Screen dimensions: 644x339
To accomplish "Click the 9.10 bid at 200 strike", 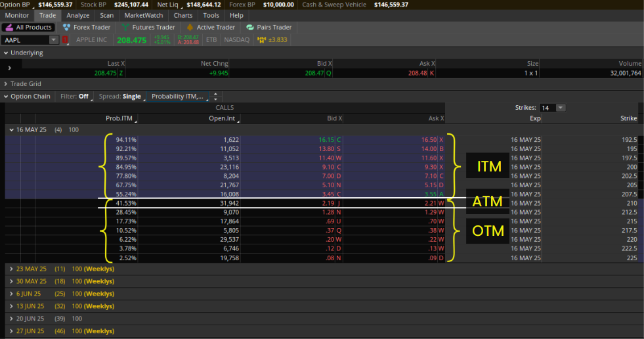I will click(328, 167).
